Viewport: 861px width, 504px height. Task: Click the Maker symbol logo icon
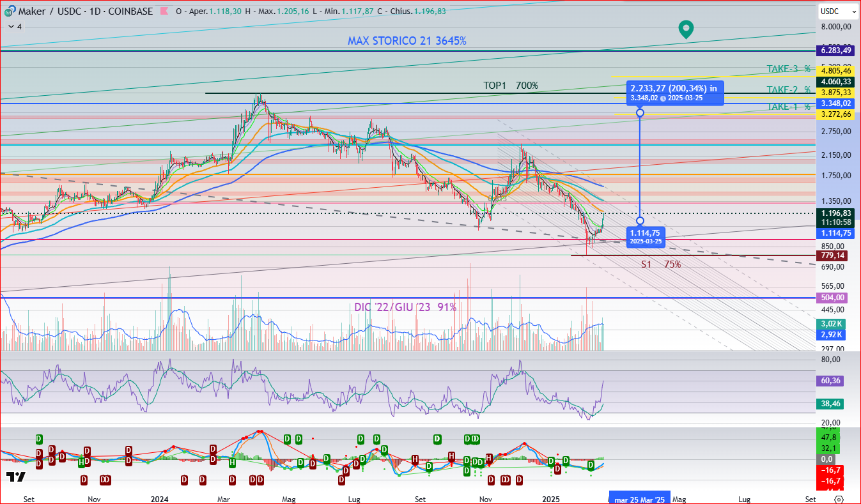(9, 11)
